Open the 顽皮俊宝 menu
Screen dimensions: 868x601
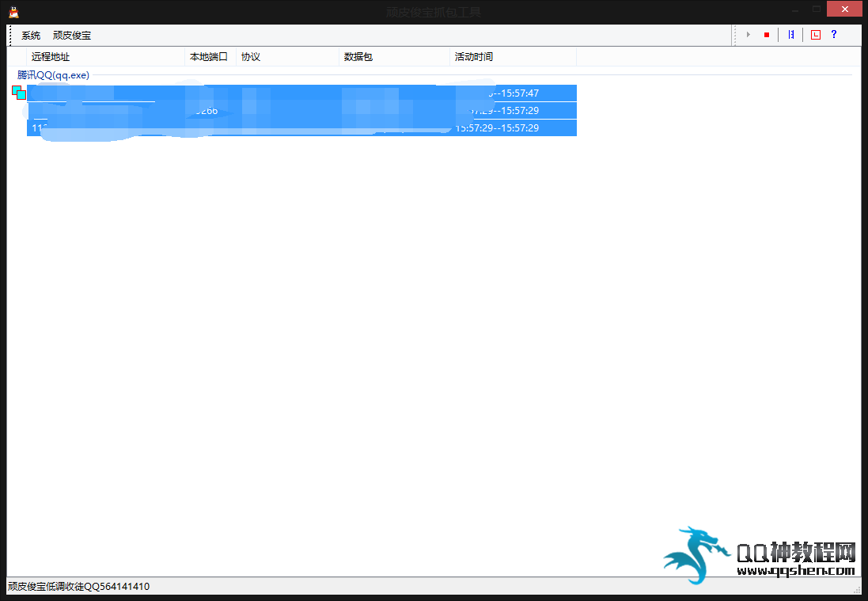pyautogui.click(x=72, y=36)
